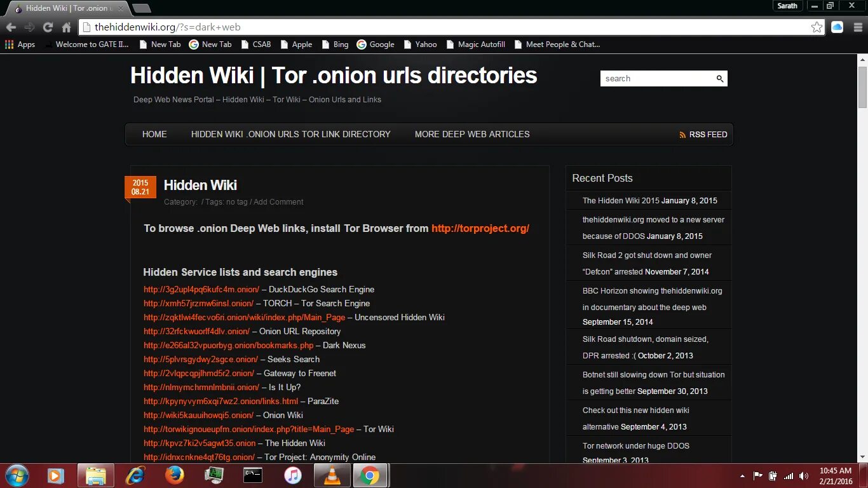Click the power tray icon
868x488 pixels.
click(x=773, y=476)
